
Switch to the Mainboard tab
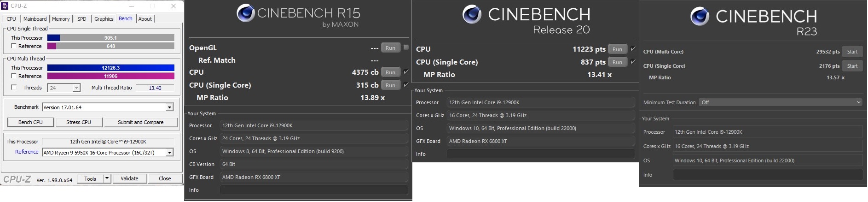click(x=35, y=19)
